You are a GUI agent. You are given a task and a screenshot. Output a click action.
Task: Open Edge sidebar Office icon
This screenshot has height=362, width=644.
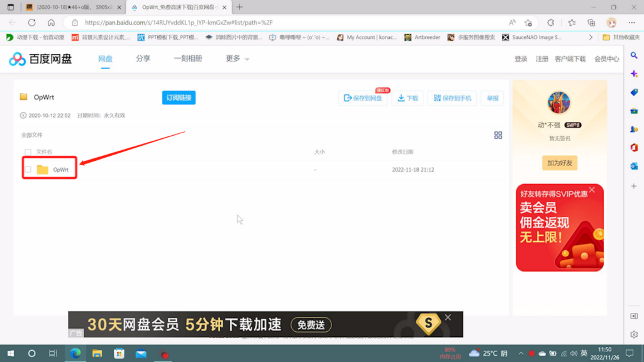[x=634, y=148]
